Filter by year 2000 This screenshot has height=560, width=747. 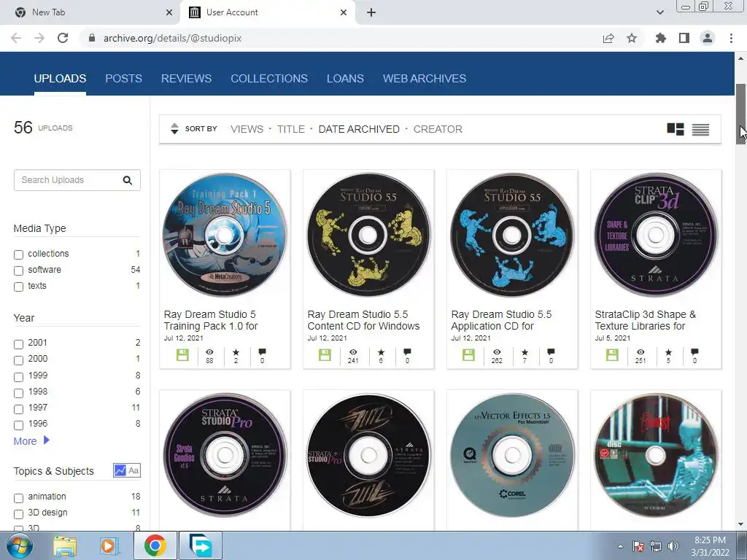(18, 360)
